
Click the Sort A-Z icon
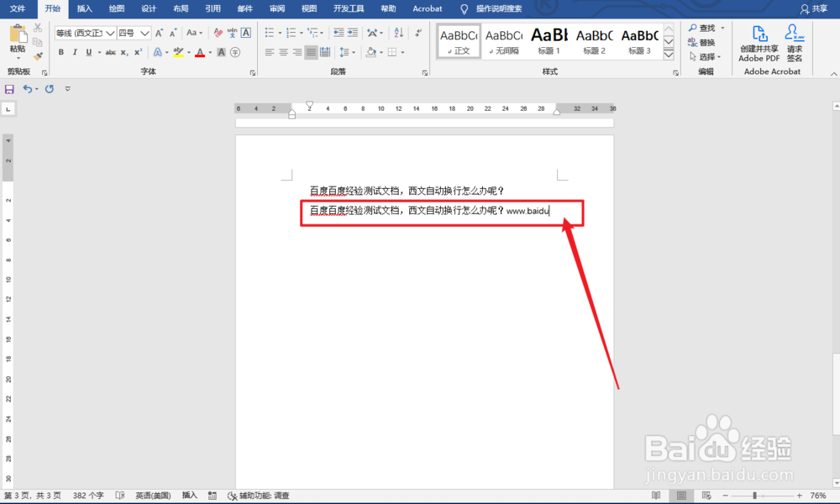[x=398, y=34]
